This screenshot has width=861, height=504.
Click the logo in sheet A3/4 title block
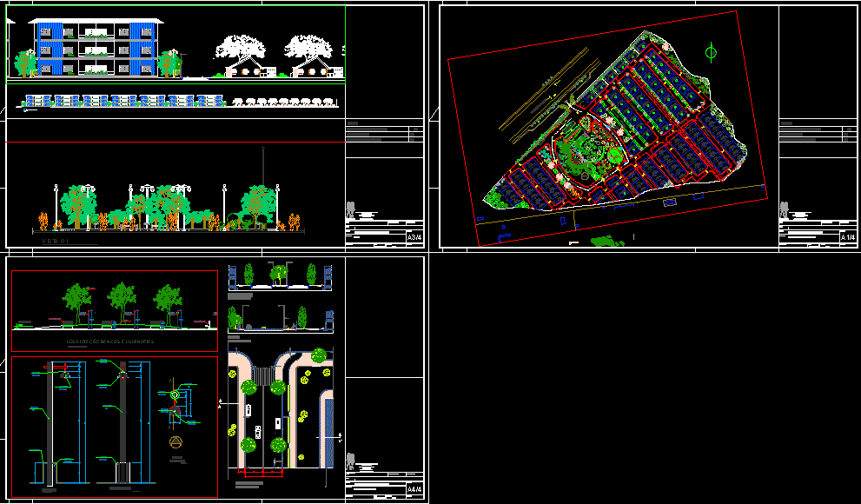click(x=350, y=209)
